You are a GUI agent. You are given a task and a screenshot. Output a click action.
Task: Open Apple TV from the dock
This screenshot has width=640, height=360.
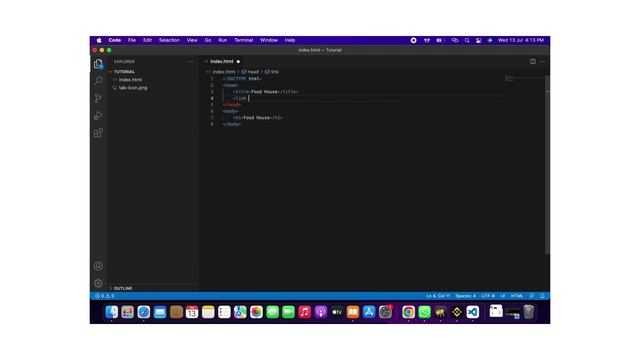click(337, 312)
